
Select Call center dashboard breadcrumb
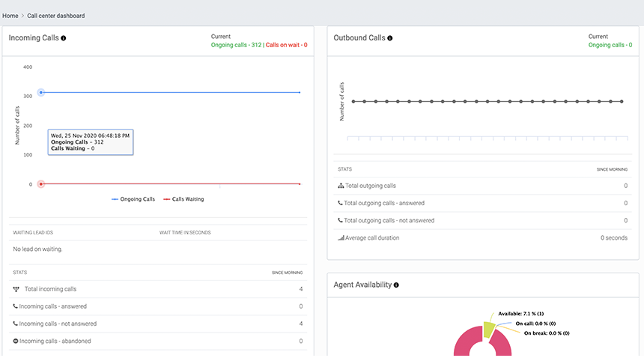pos(56,16)
